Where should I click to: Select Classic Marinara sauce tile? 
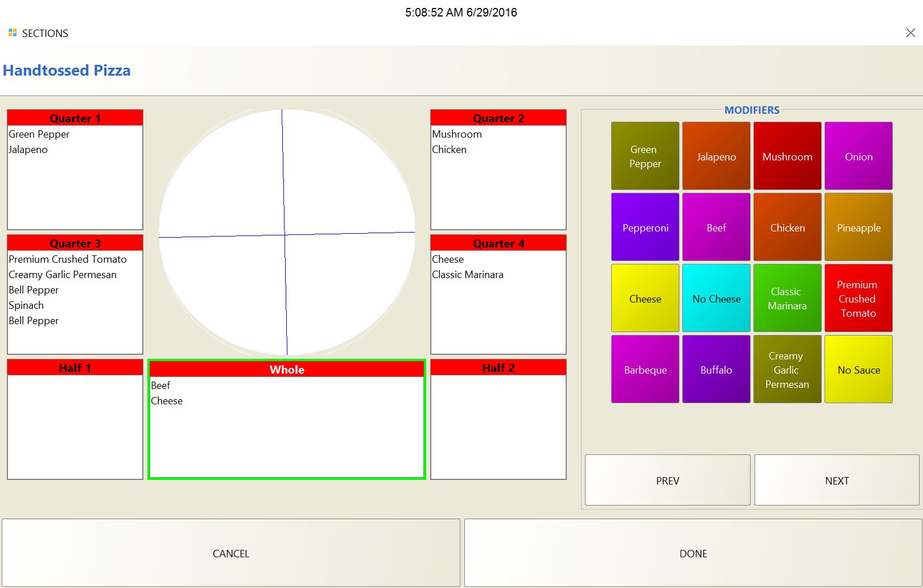(x=787, y=298)
